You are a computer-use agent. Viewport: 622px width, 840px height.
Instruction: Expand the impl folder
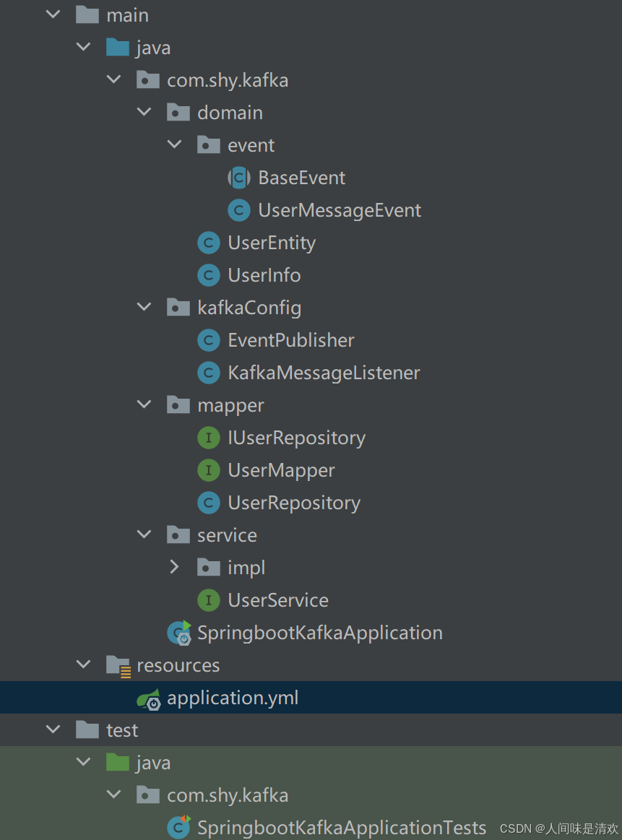174,567
